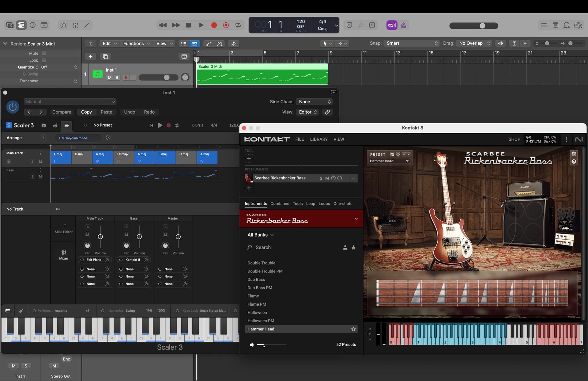Toggle the purple 1234 count-in button
This screenshot has width=588, height=381.
(x=392, y=25)
